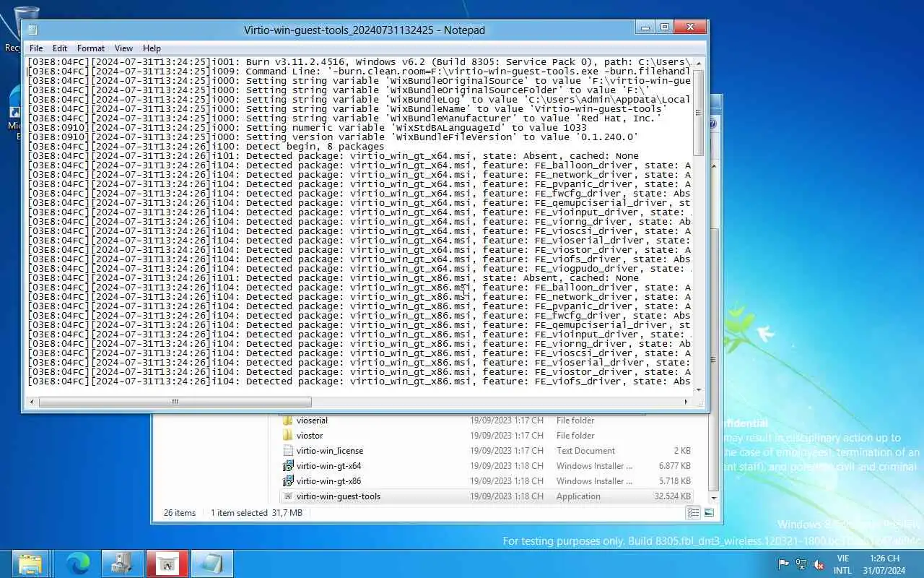Click the 32.524 KB size cell
The width and height of the screenshot is (924, 578).
672,496
